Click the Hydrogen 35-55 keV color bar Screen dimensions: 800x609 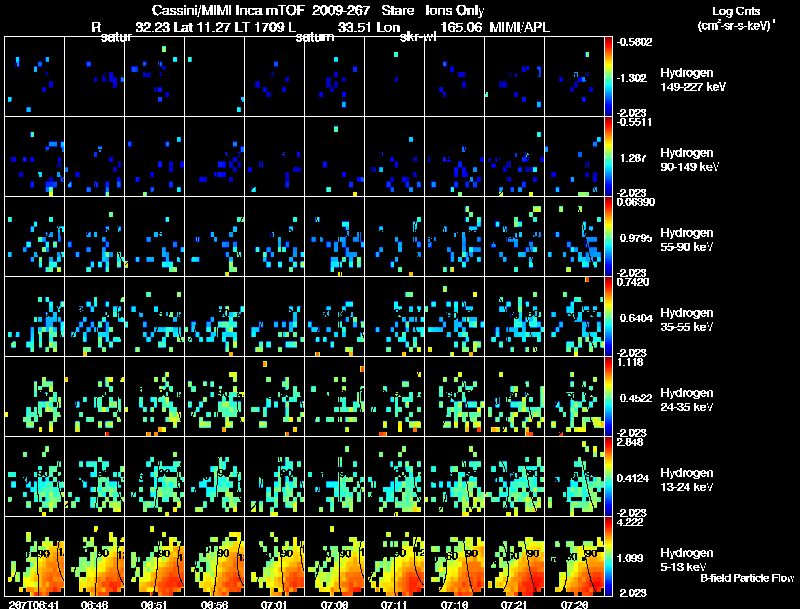point(608,317)
